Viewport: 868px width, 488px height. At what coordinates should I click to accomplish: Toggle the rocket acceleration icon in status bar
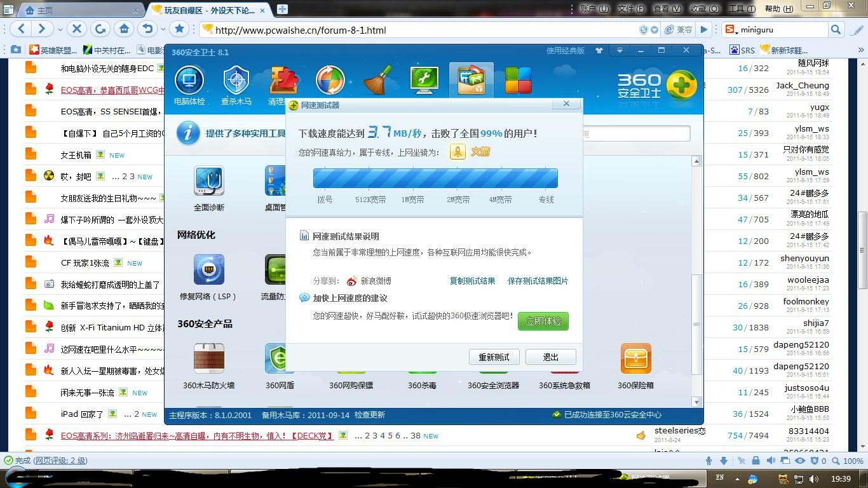click(741, 461)
